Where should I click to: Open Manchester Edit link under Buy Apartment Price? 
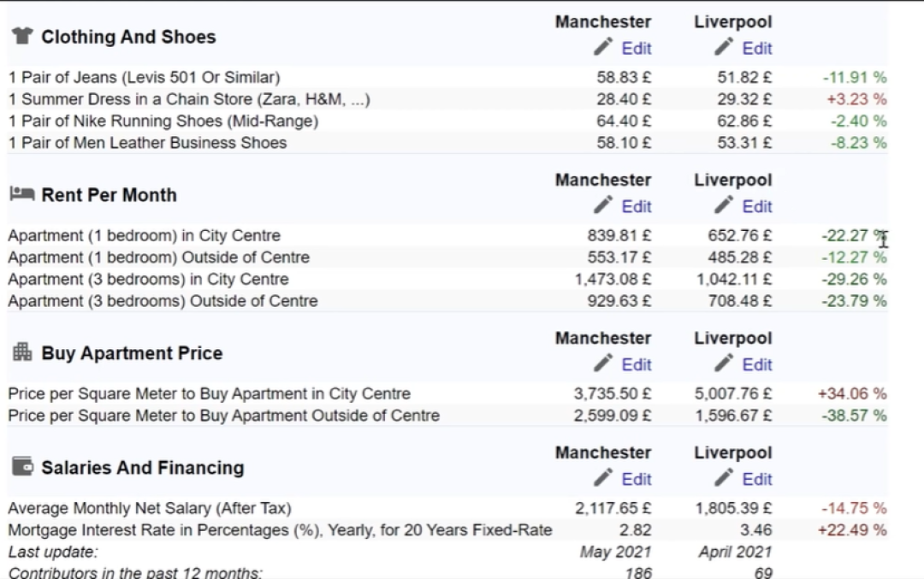(x=637, y=365)
